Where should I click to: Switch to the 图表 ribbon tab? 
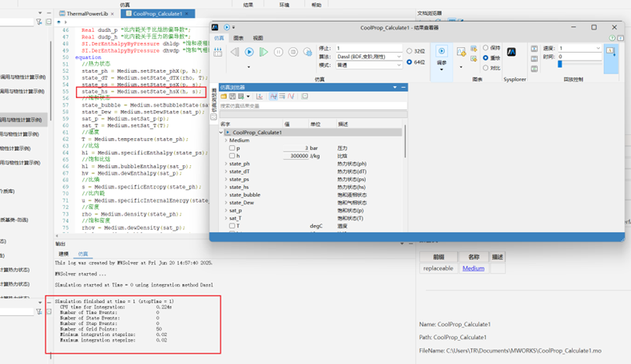[x=239, y=38]
